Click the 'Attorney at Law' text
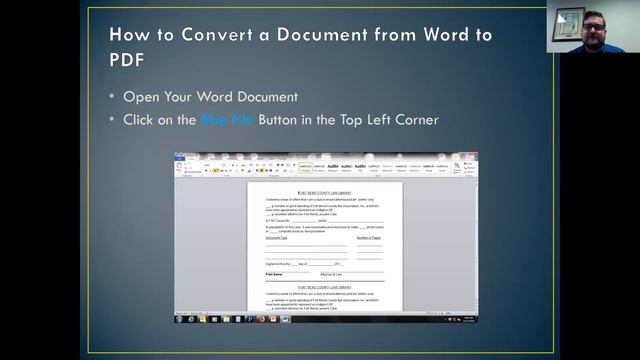The image size is (640, 360). 331,274
